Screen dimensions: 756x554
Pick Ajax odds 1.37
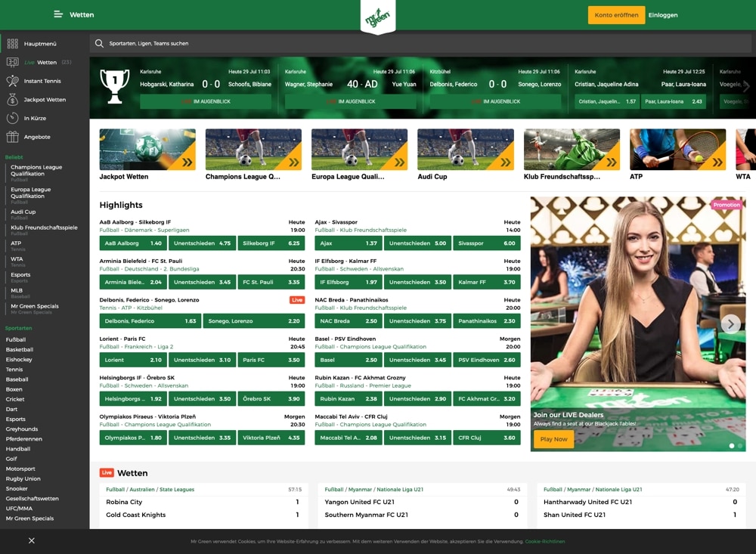(348, 243)
